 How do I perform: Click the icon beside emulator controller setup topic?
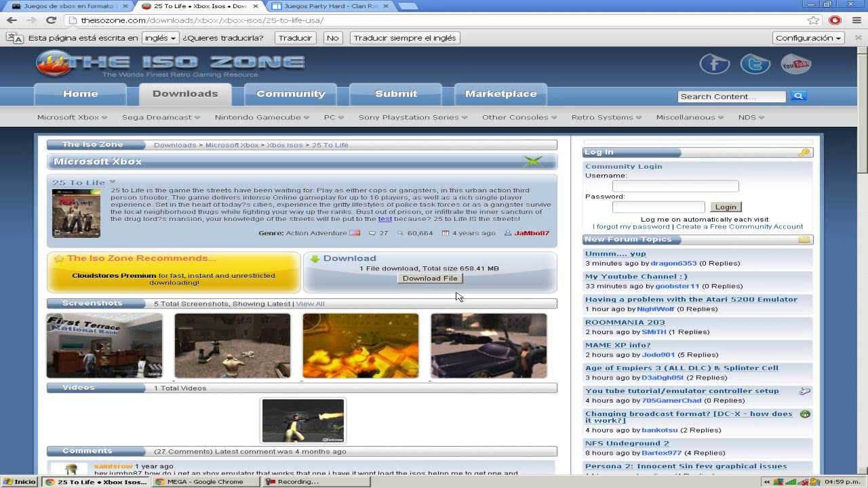coord(805,391)
